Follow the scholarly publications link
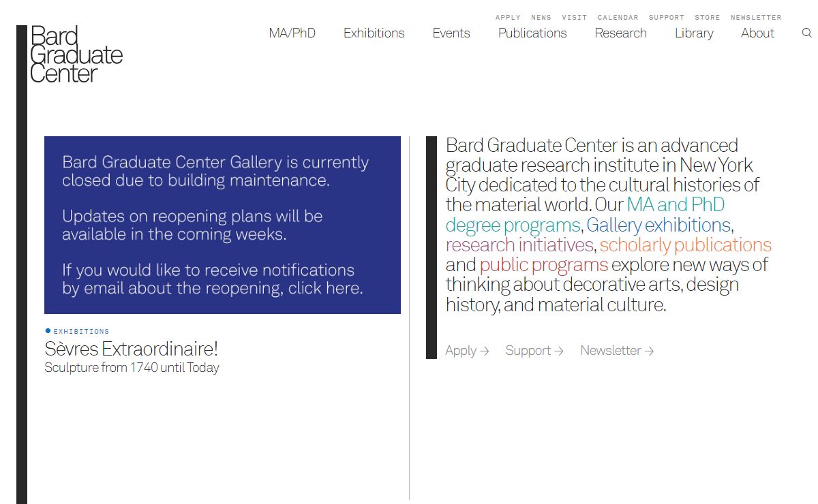 [686, 245]
